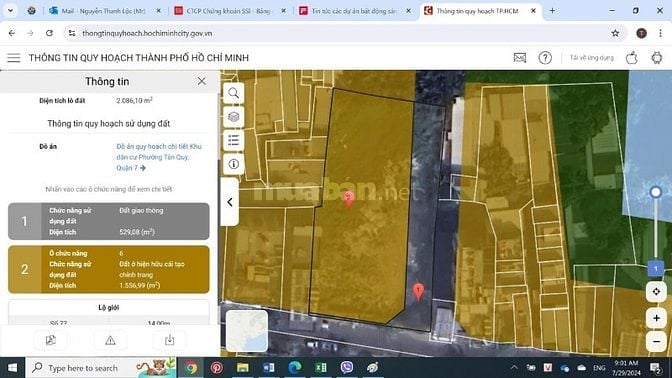Bookmark this page with star icon
The height and width of the screenshot is (378, 672).
click(615, 33)
